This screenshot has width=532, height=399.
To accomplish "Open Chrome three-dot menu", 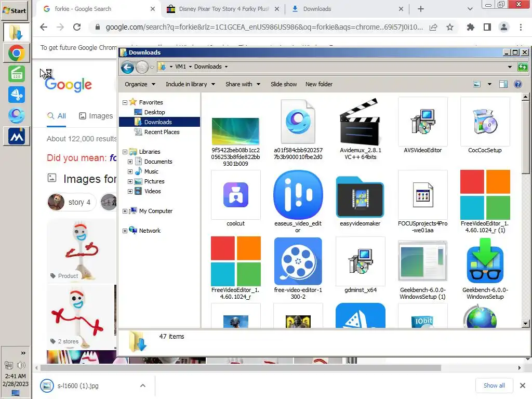I will pos(521,27).
